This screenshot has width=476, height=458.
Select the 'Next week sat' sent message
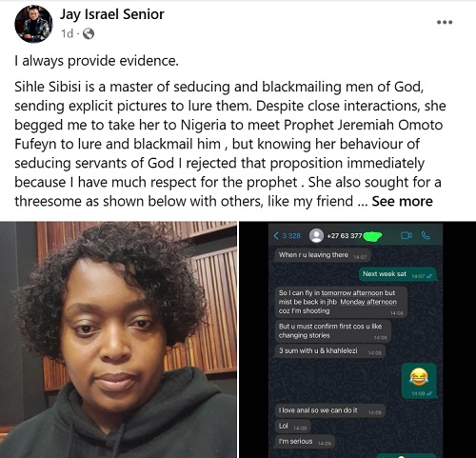coord(398,274)
